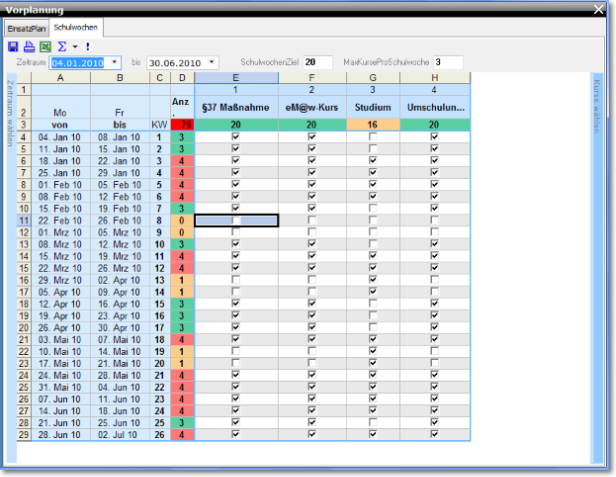616x477 pixels.
Task: Open the end date 30.06.2010 dropdown
Action: [212, 62]
